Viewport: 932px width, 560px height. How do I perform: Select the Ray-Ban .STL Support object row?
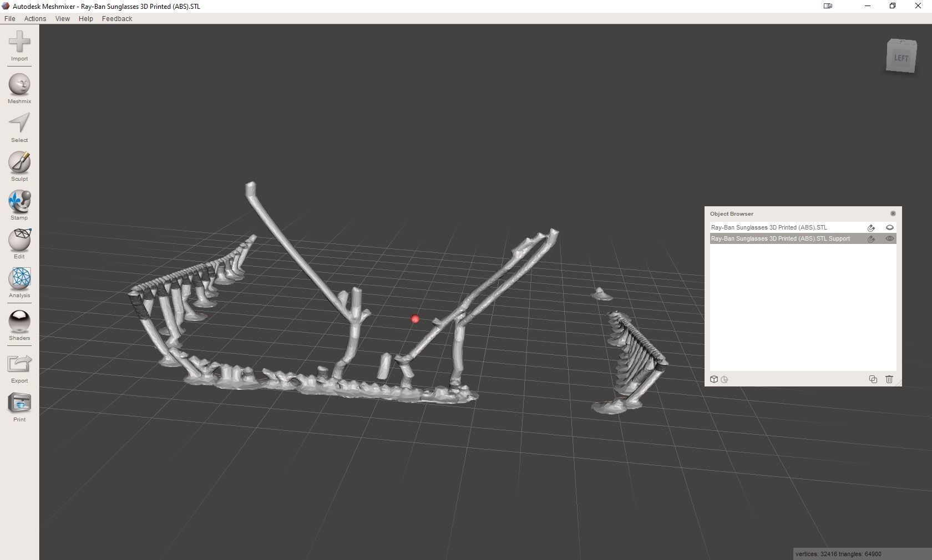(x=803, y=238)
